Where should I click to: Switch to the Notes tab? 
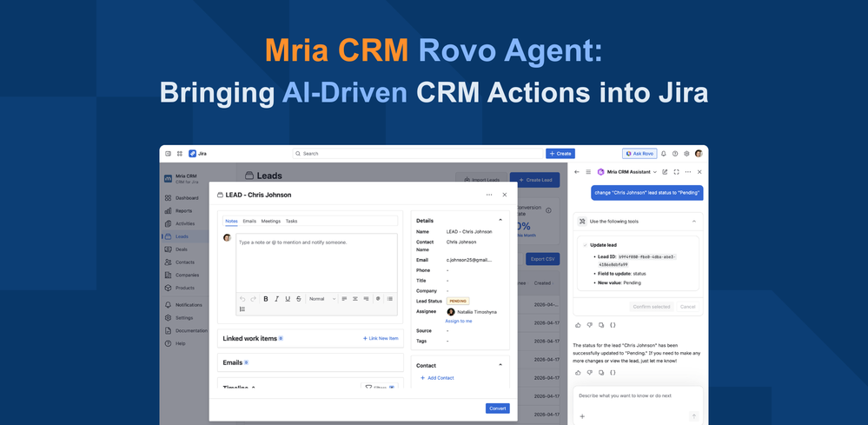[231, 221]
